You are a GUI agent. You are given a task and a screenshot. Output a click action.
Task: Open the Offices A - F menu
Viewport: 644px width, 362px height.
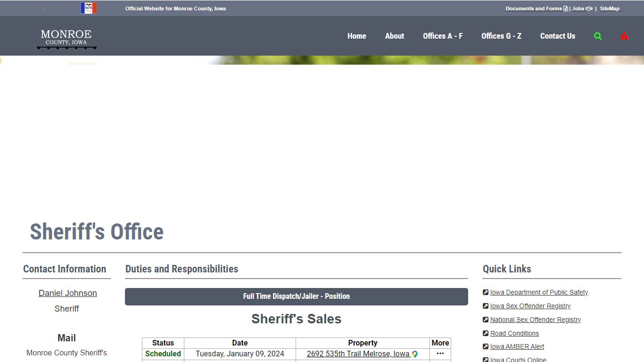pyautogui.click(x=443, y=36)
